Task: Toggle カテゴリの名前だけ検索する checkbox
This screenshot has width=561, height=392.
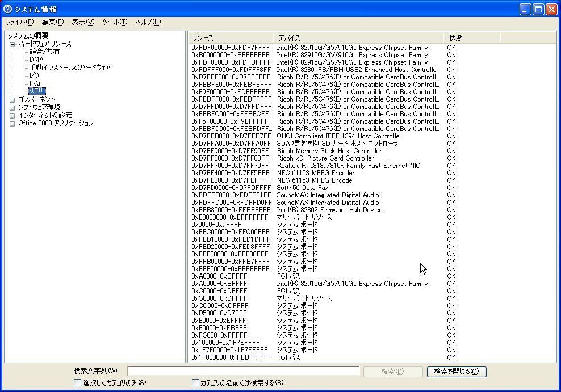Action: point(196,383)
